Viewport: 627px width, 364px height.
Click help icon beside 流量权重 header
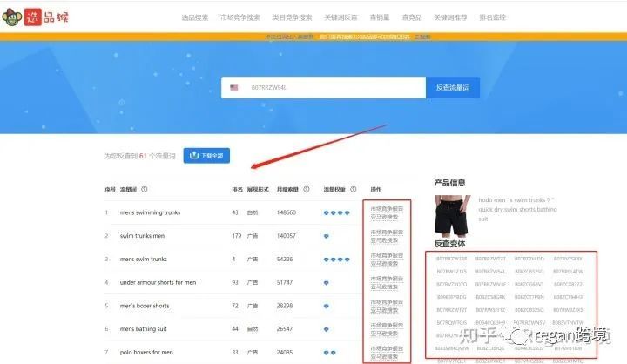point(354,189)
